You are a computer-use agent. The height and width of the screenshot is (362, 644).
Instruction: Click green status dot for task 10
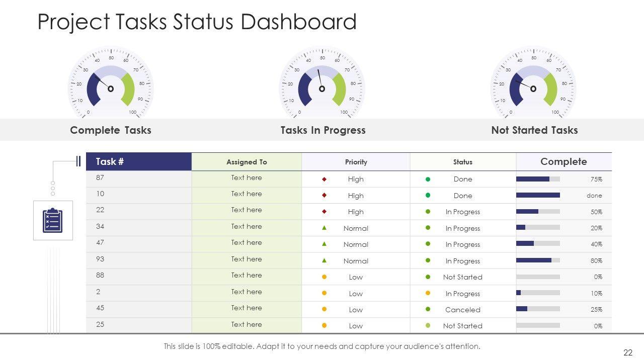(428, 195)
